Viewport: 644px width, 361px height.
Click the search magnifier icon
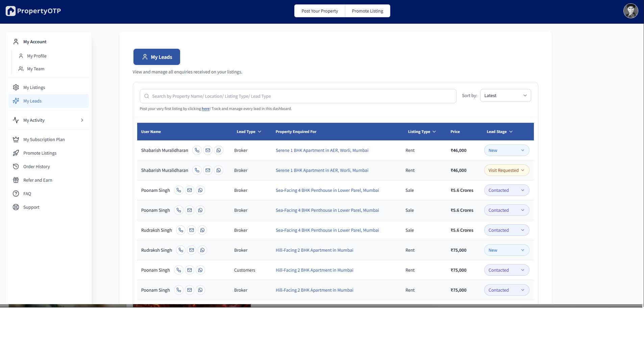tap(147, 96)
